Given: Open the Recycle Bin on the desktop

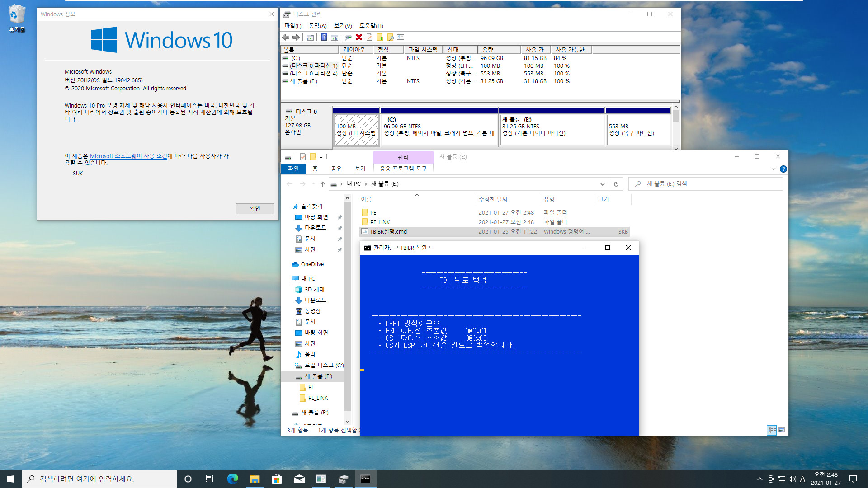Looking at the screenshot, I should click(17, 19).
